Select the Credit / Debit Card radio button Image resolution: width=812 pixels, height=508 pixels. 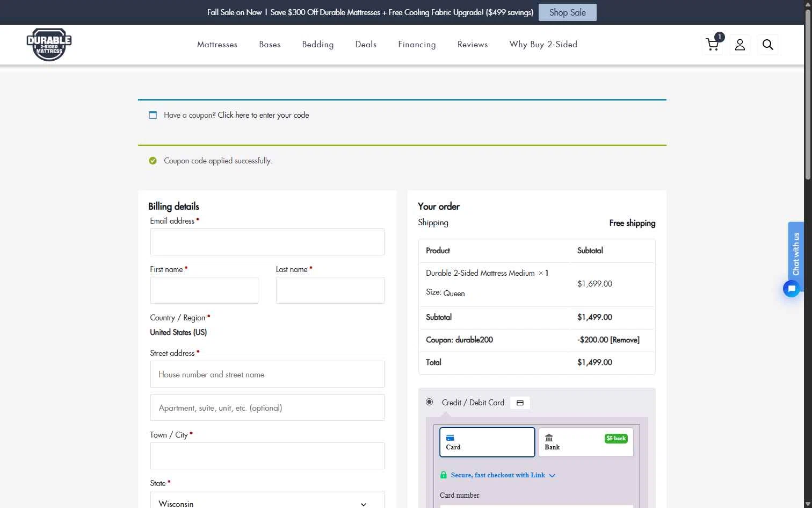(x=429, y=402)
